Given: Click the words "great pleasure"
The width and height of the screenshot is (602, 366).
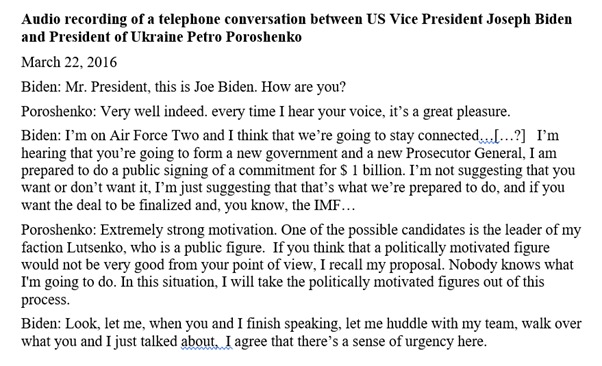Looking at the screenshot, I should coord(466,112).
